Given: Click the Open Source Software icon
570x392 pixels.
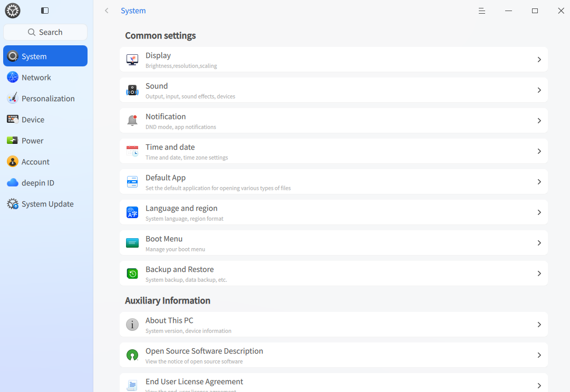Looking at the screenshot, I should tap(132, 355).
